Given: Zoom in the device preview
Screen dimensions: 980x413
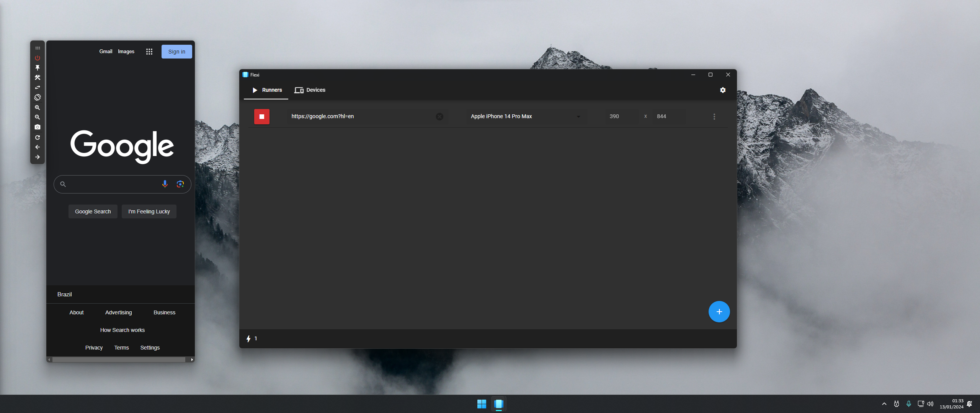Looking at the screenshot, I should [x=38, y=108].
